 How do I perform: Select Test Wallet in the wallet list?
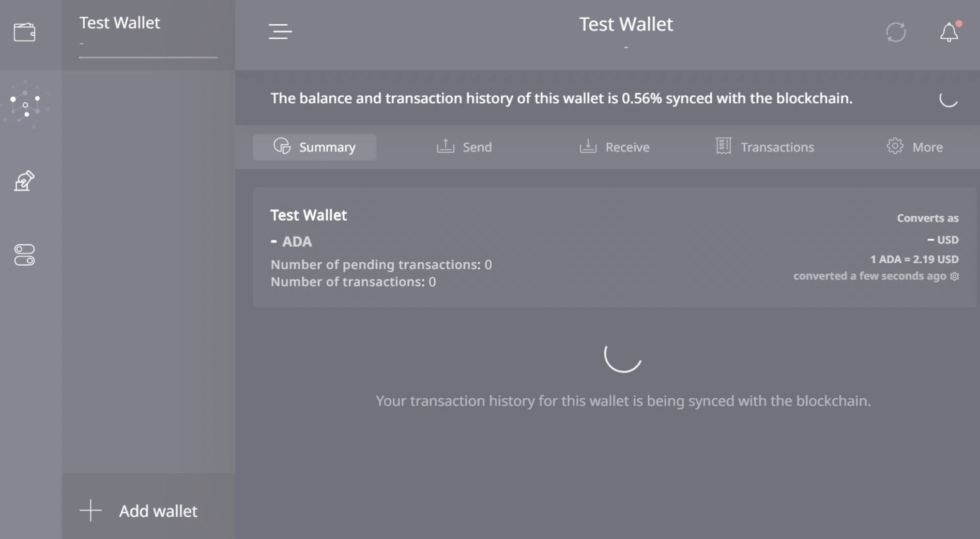tap(148, 35)
